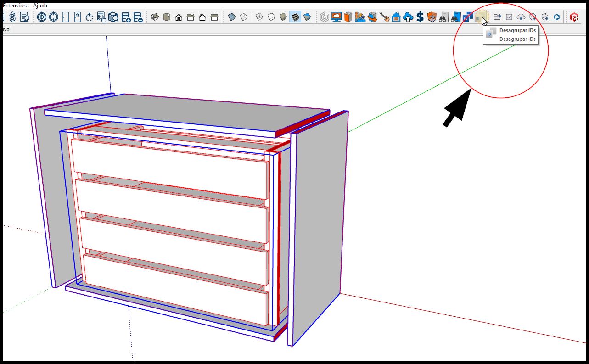Click the list with plus sign icon
The image size is (589, 364).
click(x=125, y=17)
